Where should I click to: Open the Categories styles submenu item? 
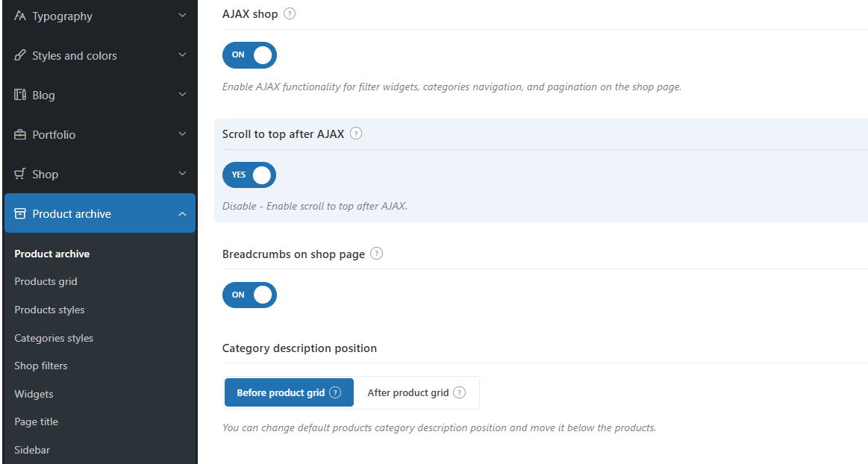(54, 338)
